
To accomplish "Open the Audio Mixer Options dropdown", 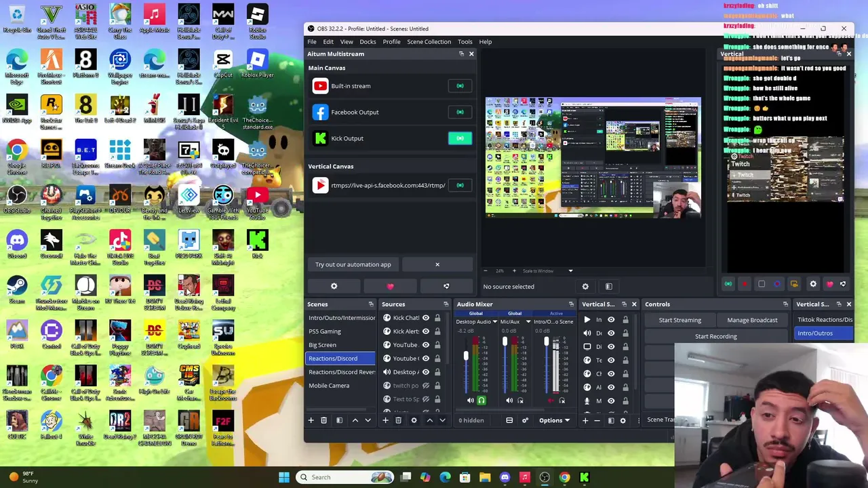I will [x=555, y=420].
